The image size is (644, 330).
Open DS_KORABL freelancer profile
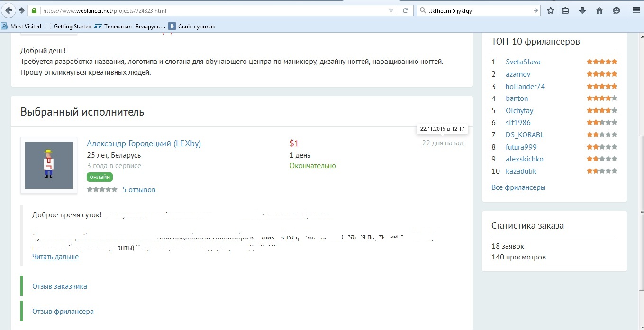click(x=525, y=135)
